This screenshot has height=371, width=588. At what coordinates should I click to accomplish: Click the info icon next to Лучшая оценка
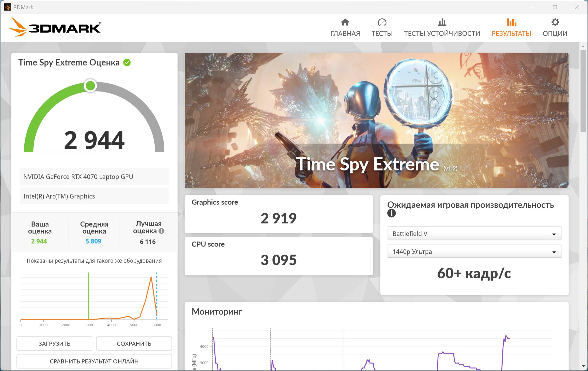[161, 231]
